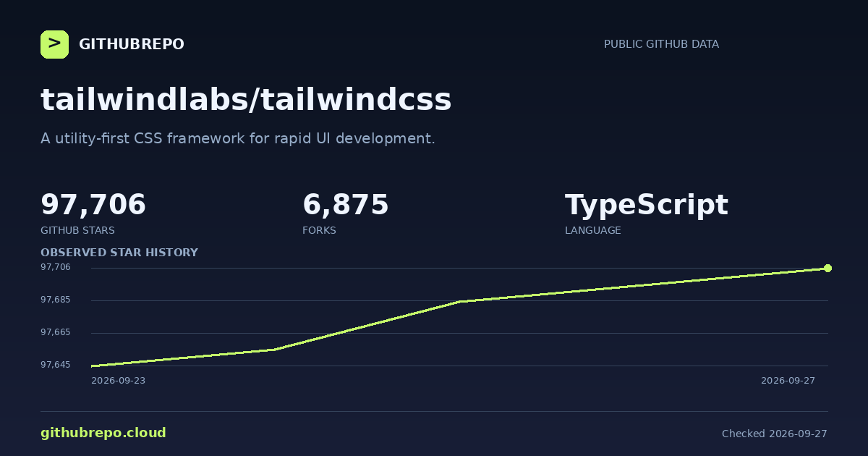Click the 6,875 forks number
This screenshot has width=868, height=456.
click(346, 205)
